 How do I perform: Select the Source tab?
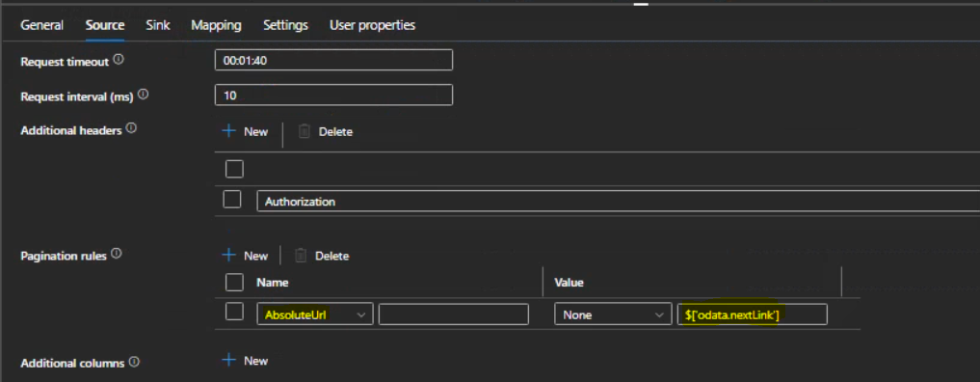click(x=105, y=26)
